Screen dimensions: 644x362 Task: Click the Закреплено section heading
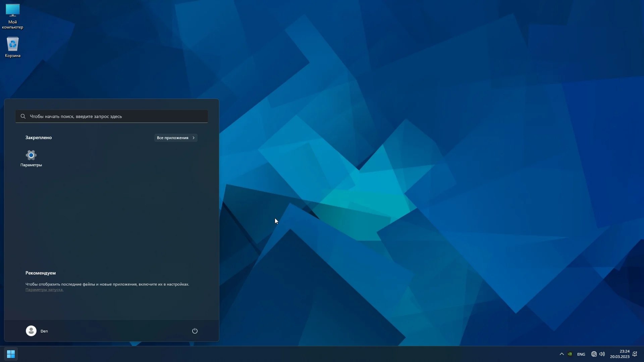tap(39, 137)
